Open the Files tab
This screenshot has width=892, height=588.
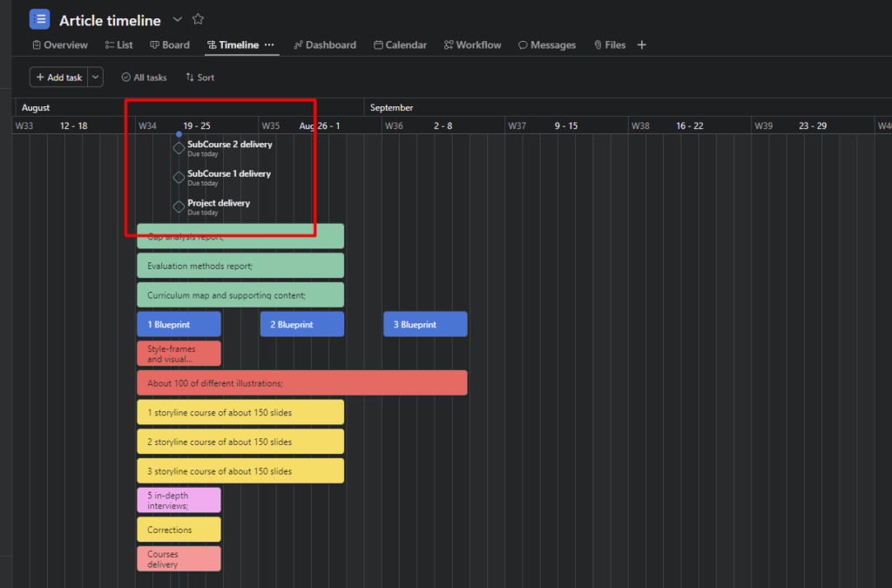(x=609, y=45)
